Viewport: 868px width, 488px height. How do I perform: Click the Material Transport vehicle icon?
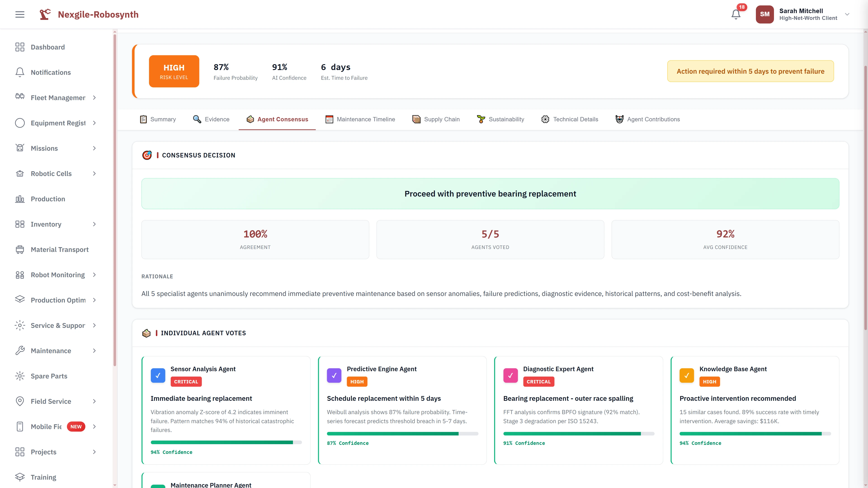point(20,250)
